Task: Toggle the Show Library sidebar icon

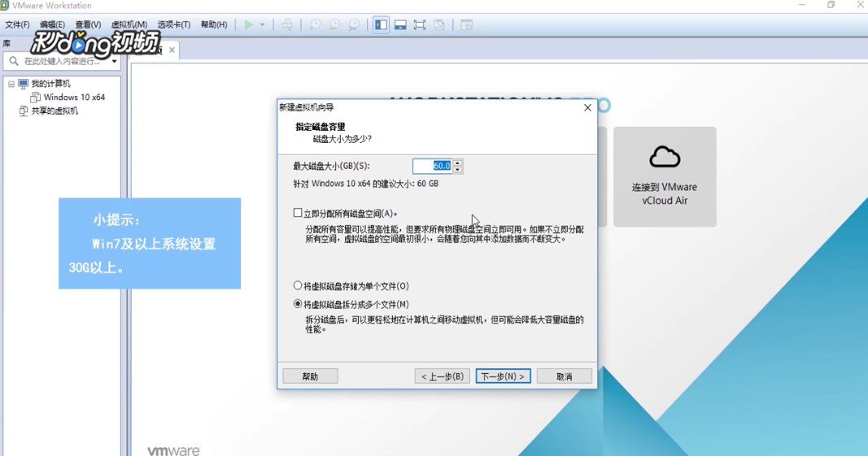Action: [x=381, y=25]
